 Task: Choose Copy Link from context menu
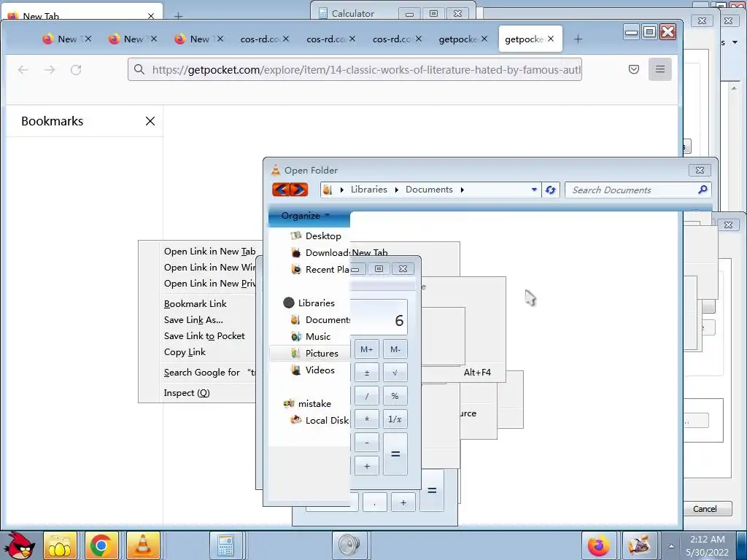point(185,352)
